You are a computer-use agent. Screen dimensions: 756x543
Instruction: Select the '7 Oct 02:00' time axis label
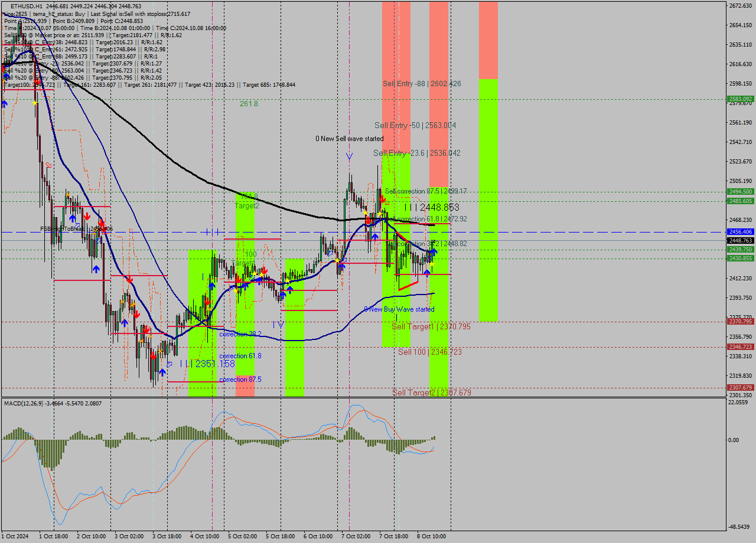point(356,537)
